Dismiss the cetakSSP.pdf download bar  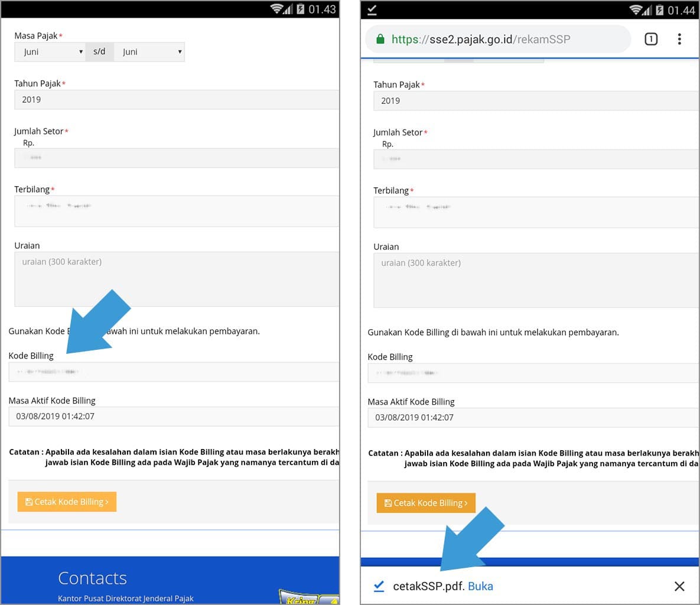(679, 586)
